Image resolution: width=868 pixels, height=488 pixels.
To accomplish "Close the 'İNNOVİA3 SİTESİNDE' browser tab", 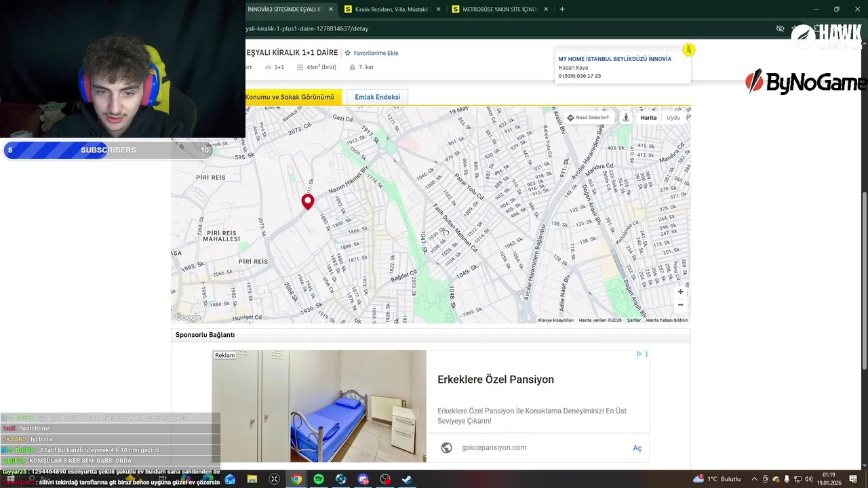I will (331, 9).
